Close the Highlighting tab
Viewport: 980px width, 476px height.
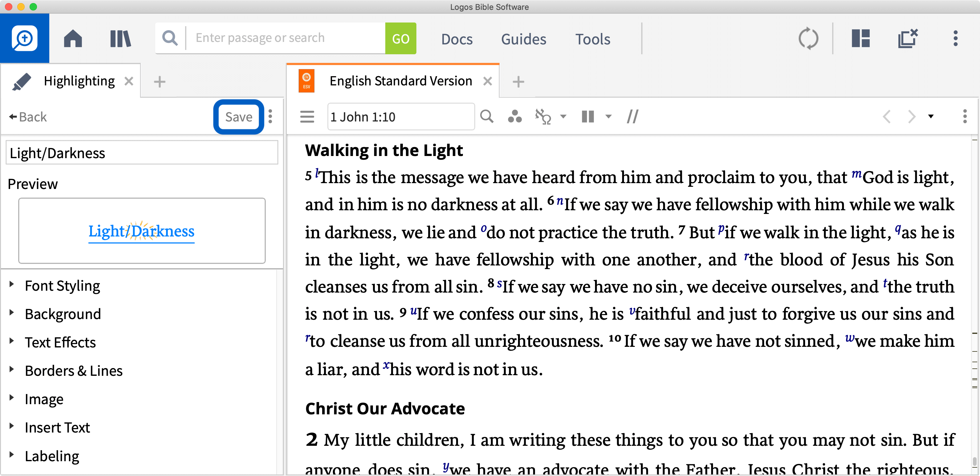pos(129,81)
